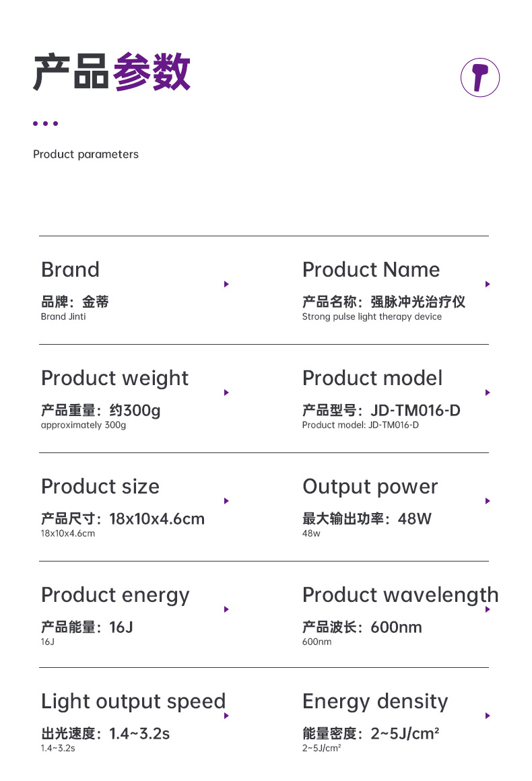The width and height of the screenshot is (532, 781).
Task: Click the arrow next to Product wavelength
Action: pos(488,609)
